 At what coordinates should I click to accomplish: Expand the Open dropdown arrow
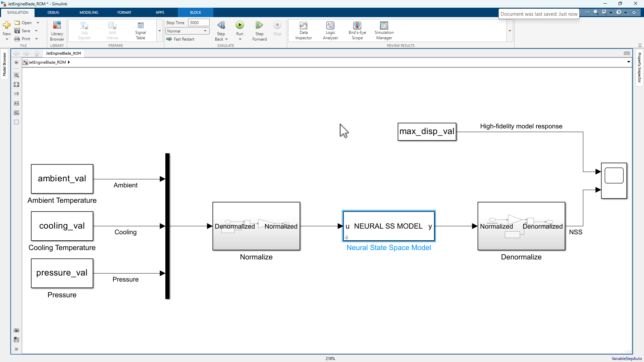pos(38,23)
